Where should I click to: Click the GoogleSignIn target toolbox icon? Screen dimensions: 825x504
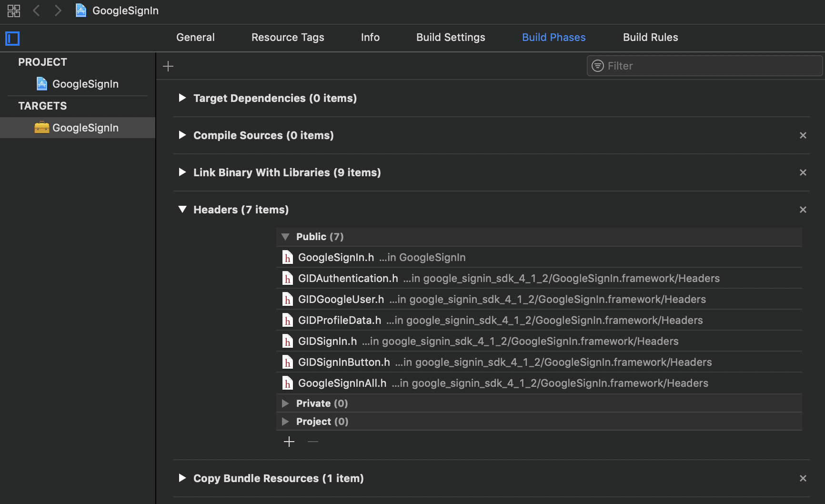[42, 128]
